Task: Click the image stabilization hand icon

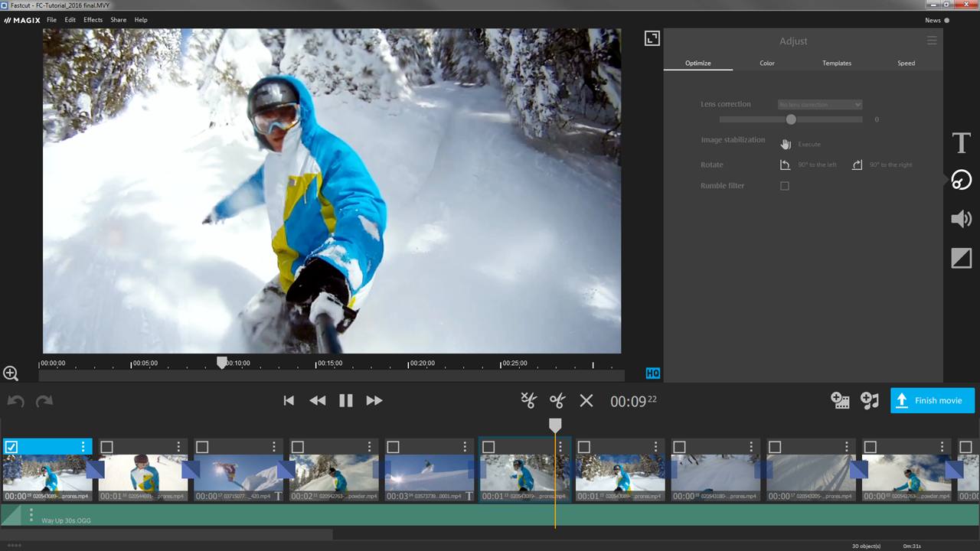Action: [x=786, y=144]
